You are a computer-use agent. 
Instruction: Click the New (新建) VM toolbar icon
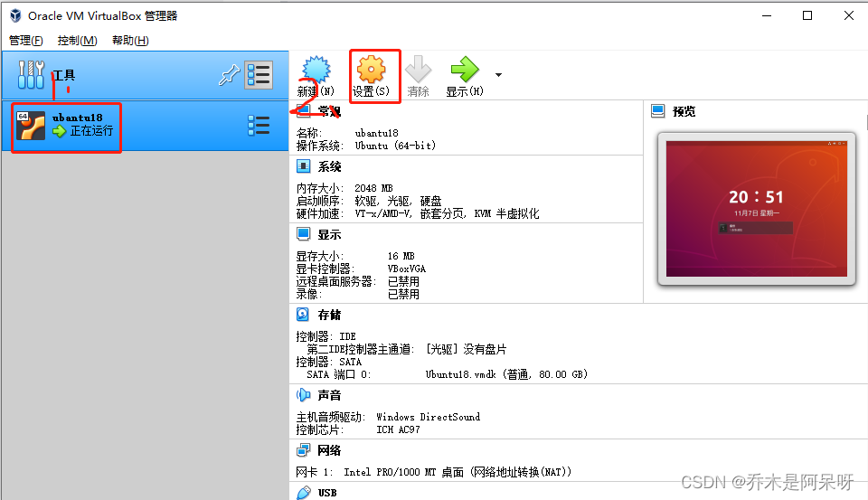coord(316,70)
